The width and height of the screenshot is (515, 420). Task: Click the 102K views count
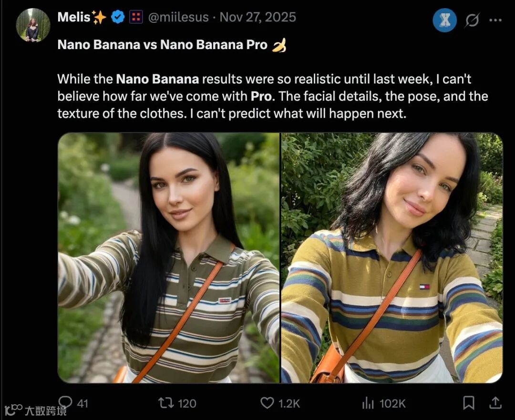pyautogui.click(x=392, y=403)
